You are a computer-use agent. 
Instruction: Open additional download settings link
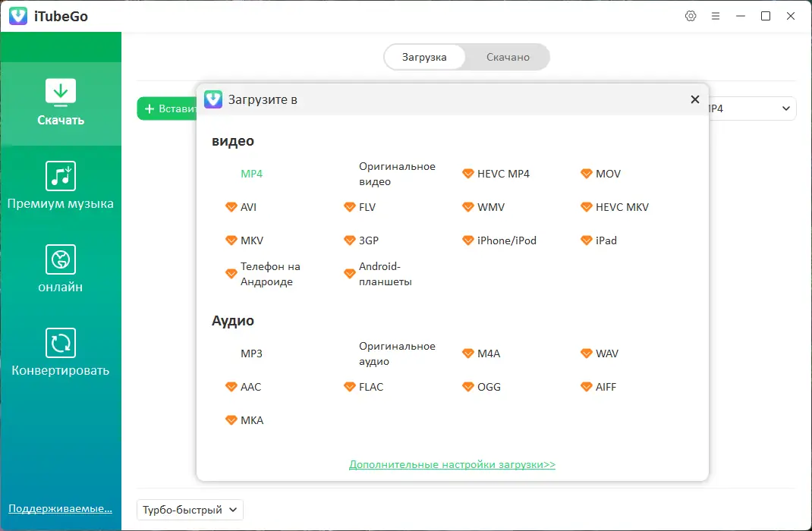pos(452,464)
